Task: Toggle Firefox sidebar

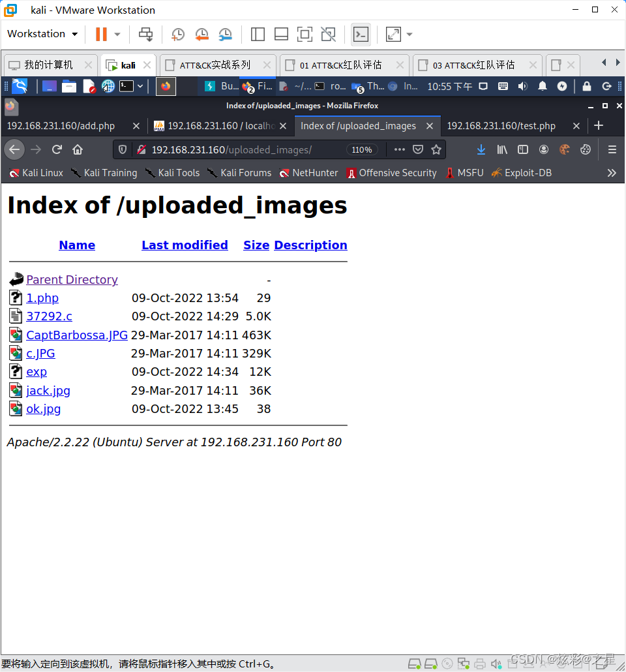Action: pyautogui.click(x=523, y=149)
